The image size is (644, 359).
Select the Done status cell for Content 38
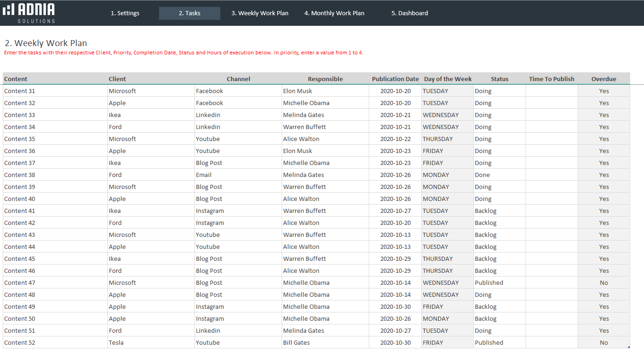pos(483,175)
